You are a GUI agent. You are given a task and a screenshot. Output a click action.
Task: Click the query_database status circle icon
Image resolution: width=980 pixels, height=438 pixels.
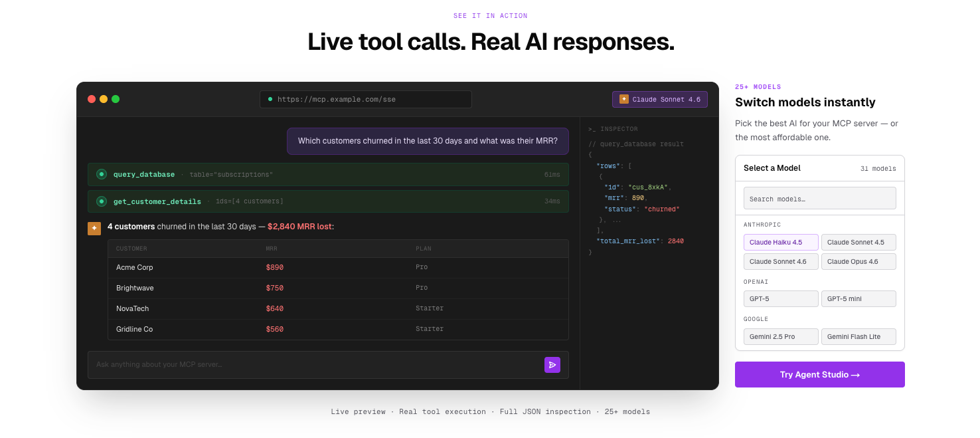point(102,174)
